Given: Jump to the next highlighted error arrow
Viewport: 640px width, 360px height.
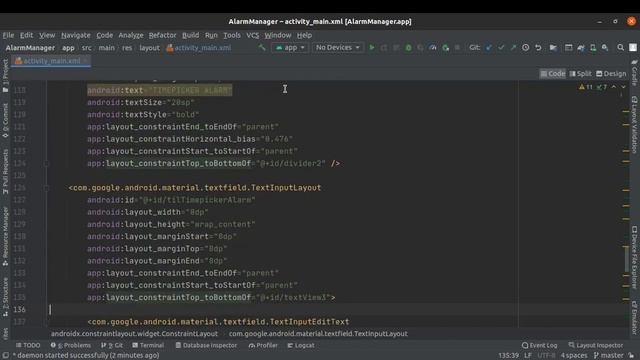Looking at the screenshot, I should tap(623, 87).
